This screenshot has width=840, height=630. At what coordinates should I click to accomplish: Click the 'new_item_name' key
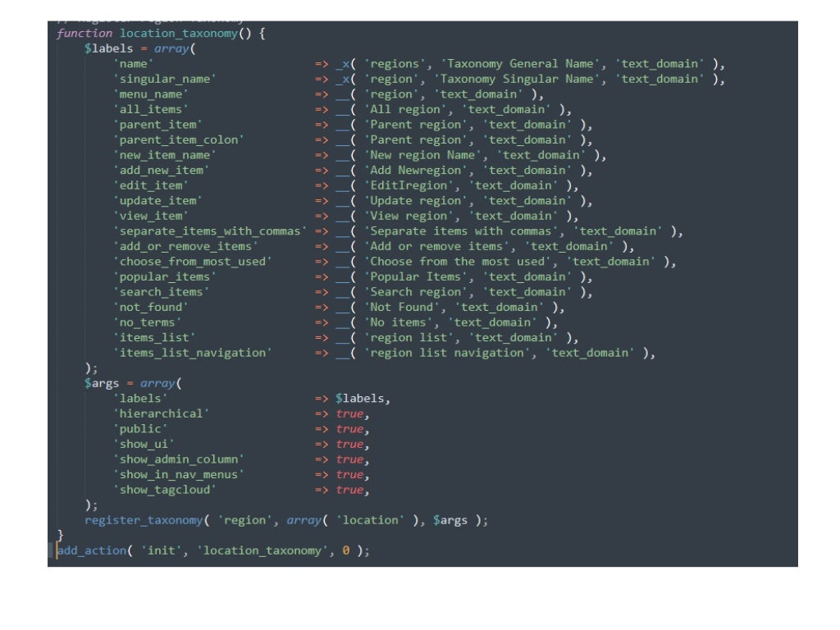[164, 155]
